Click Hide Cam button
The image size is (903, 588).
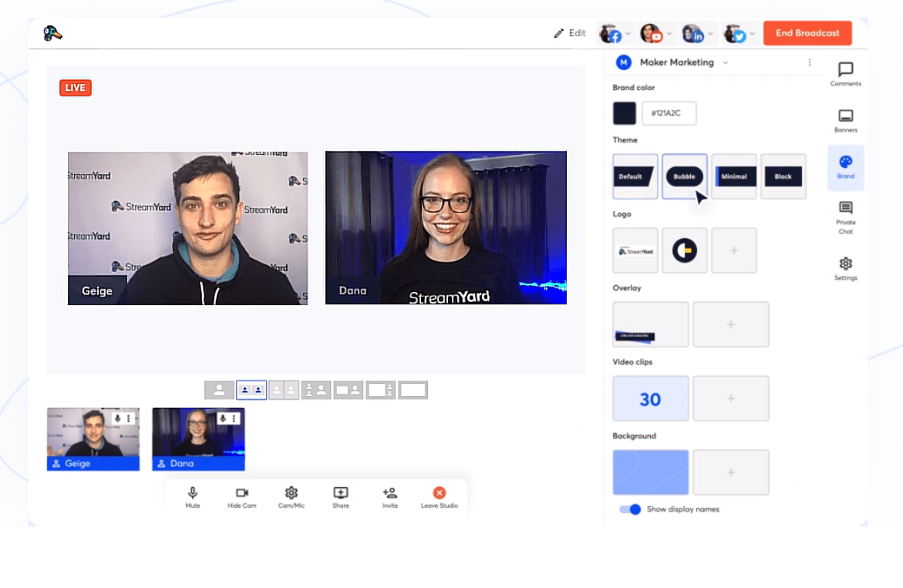pos(242,498)
